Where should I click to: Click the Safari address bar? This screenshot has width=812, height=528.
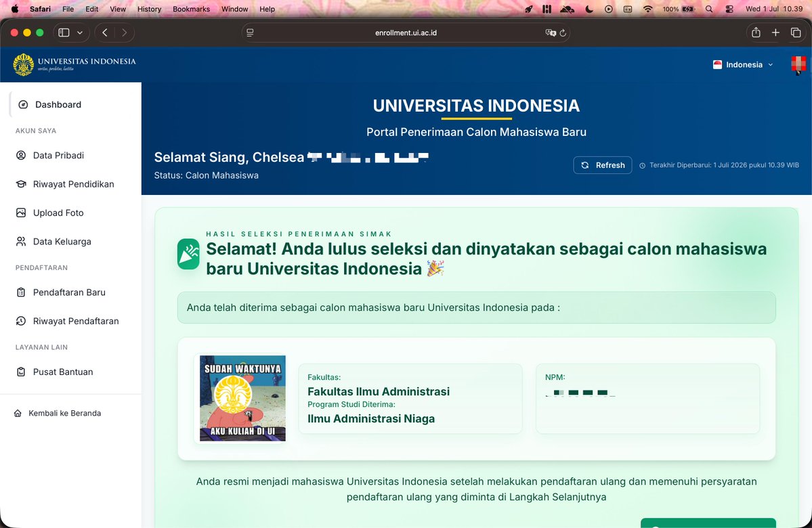click(x=406, y=32)
